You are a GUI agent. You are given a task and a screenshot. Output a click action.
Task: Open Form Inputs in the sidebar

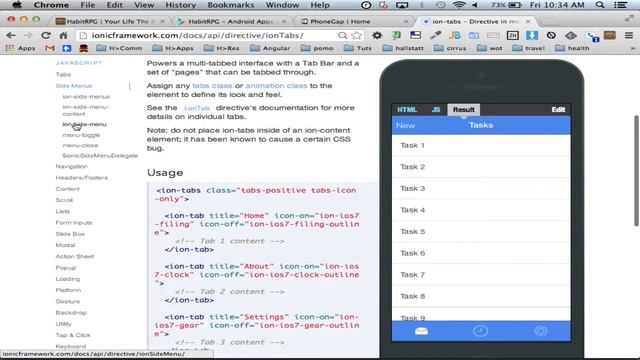(74, 223)
